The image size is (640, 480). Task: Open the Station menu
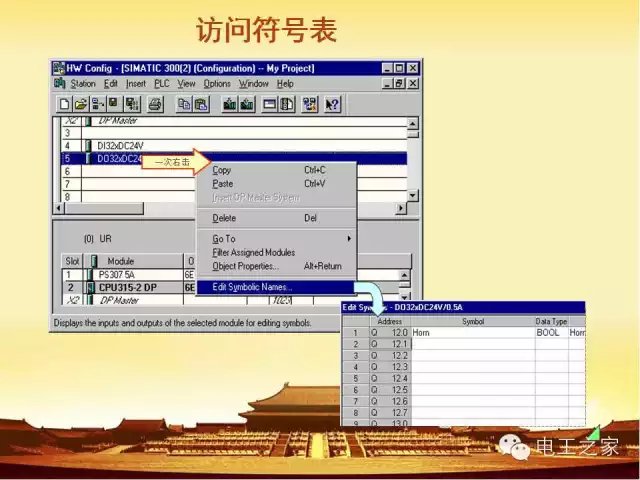click(83, 84)
